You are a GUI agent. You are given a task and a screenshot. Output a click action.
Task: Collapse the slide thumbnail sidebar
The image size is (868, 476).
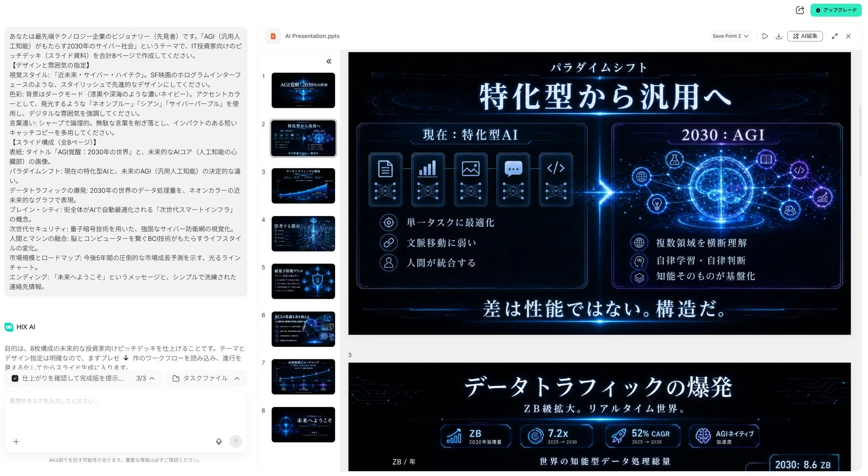[329, 61]
